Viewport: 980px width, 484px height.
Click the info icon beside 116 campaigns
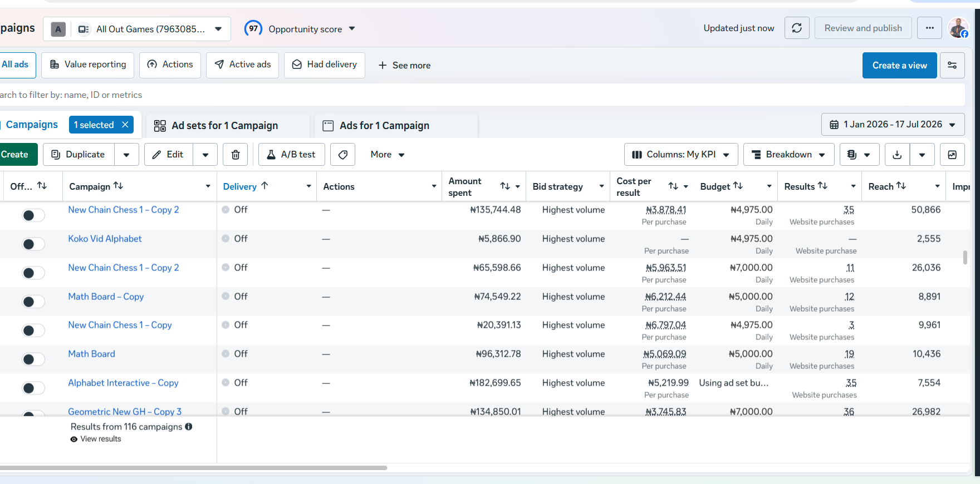189,427
